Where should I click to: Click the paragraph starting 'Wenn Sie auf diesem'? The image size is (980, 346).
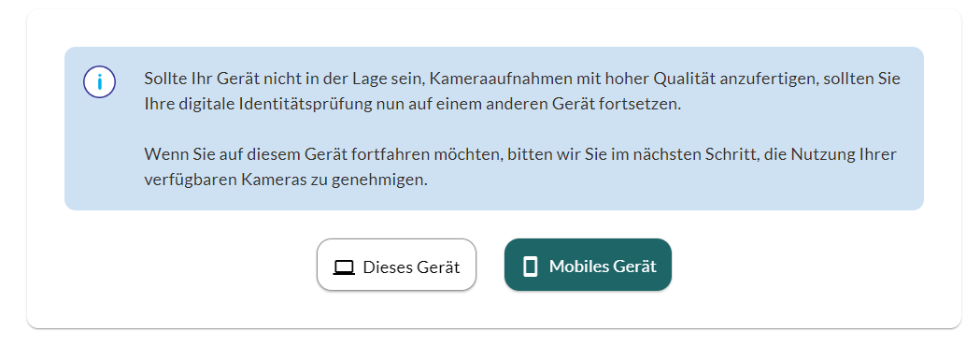[520, 167]
